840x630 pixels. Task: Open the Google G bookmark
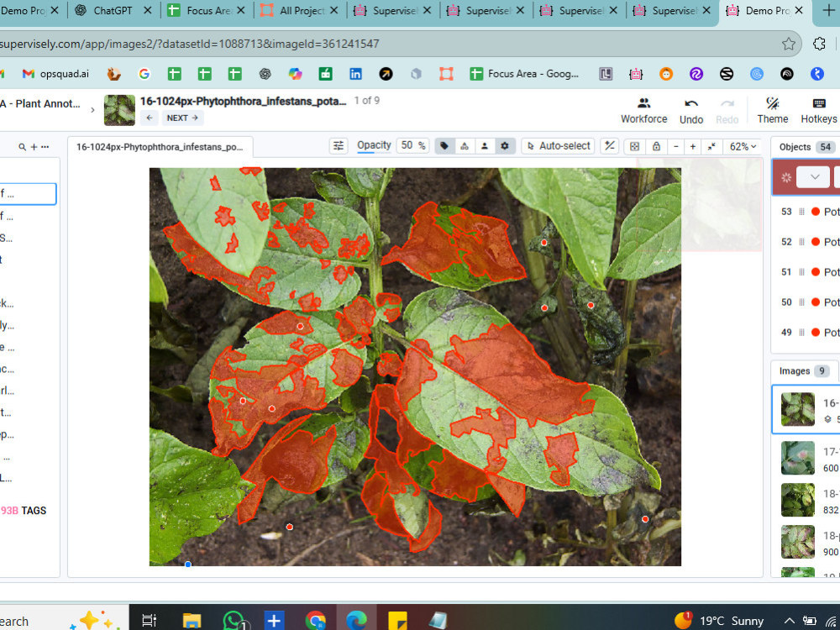[x=144, y=74]
